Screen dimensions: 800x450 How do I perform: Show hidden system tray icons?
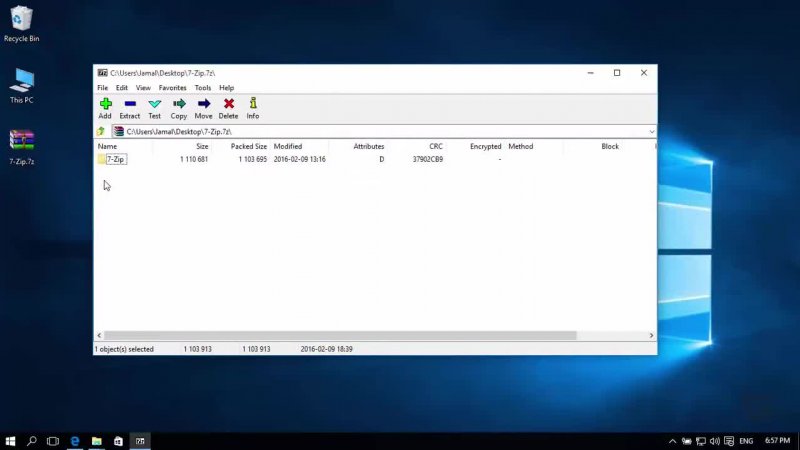673,440
